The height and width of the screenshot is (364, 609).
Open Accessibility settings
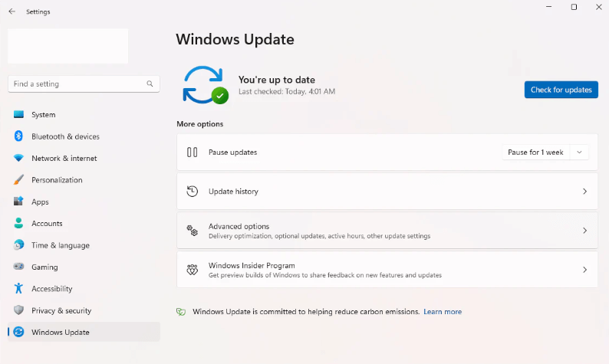[84, 288]
